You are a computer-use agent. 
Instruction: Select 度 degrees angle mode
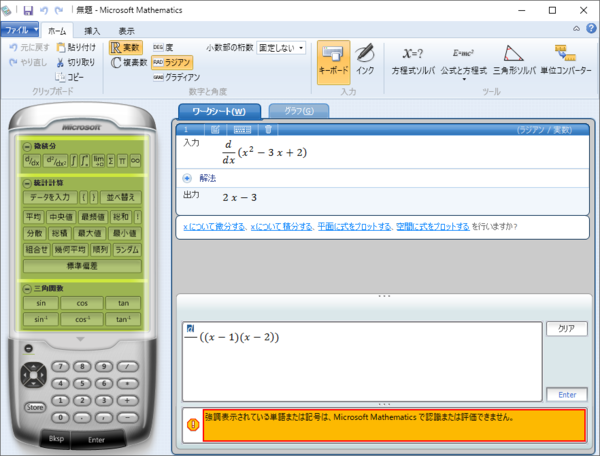163,47
